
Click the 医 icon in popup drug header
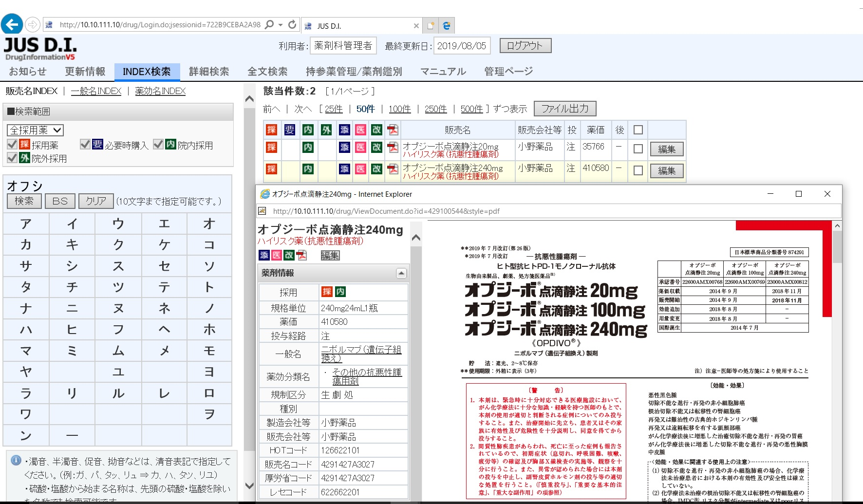coord(276,255)
